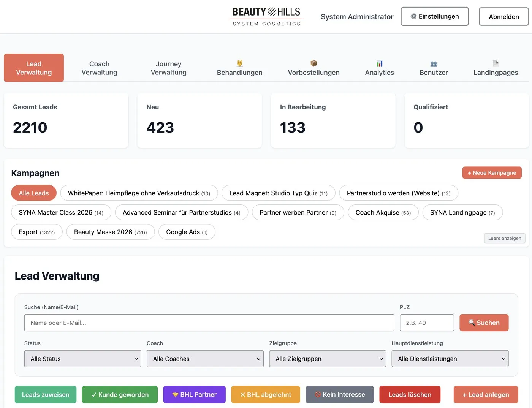Image resolution: width=532 pixels, height=408 pixels.
Task: Mark leads as Kein Interesse
Action: (340, 394)
